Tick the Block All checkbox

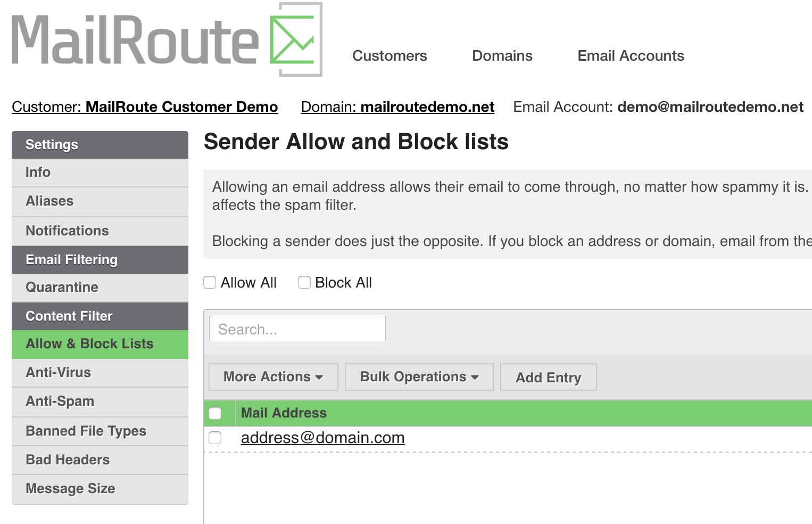tap(304, 282)
